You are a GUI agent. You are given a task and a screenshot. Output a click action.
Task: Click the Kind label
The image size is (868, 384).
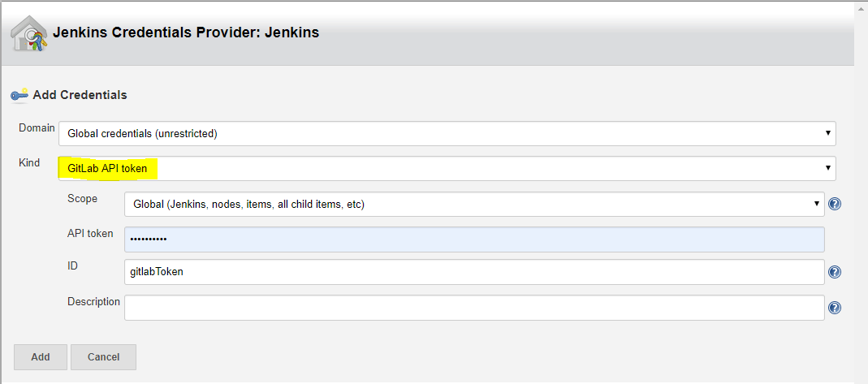click(29, 162)
